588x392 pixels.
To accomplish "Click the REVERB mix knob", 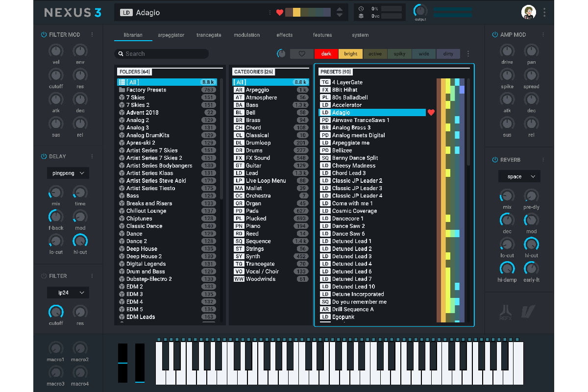I will (507, 196).
